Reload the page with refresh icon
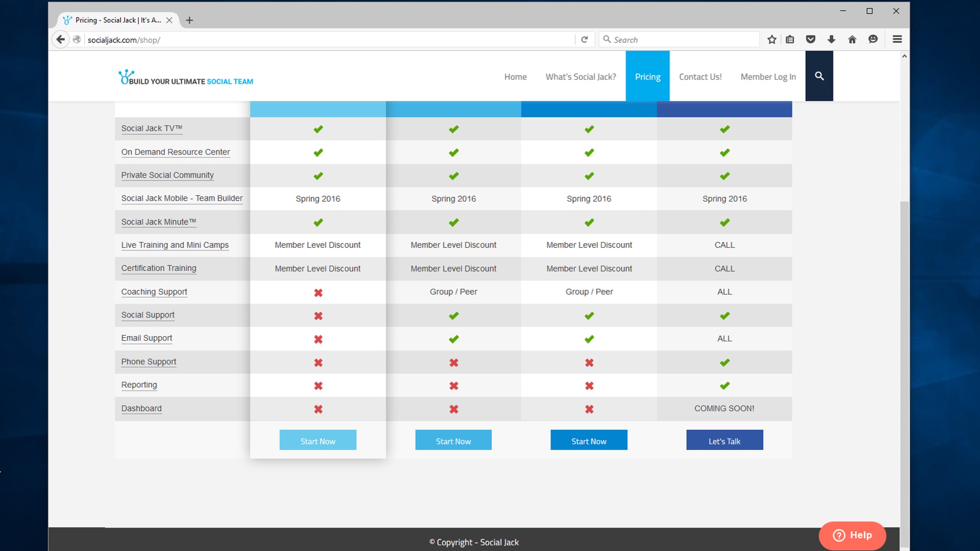Viewport: 980px width, 551px height. tap(584, 40)
